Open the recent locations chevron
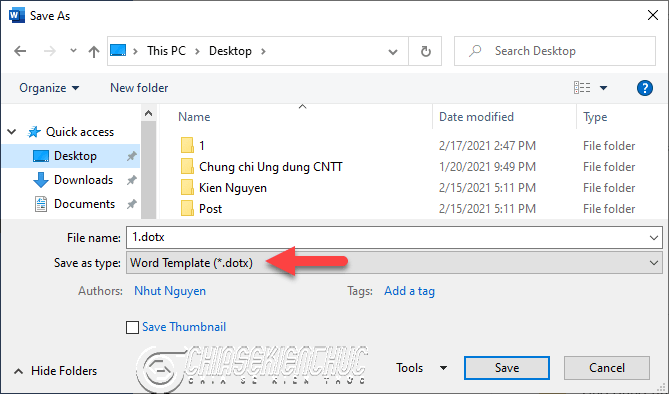The image size is (669, 394). pos(73,51)
